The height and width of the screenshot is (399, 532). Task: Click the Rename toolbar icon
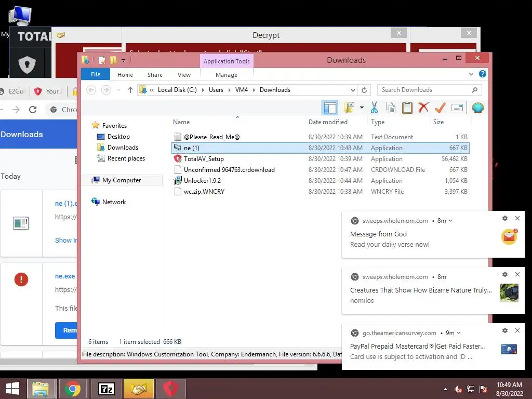457,108
